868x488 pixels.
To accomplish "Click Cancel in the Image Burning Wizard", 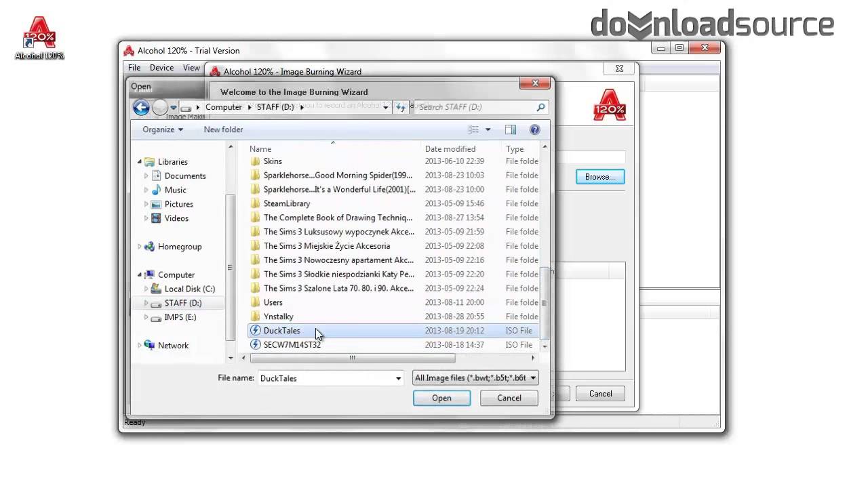I will pos(600,394).
